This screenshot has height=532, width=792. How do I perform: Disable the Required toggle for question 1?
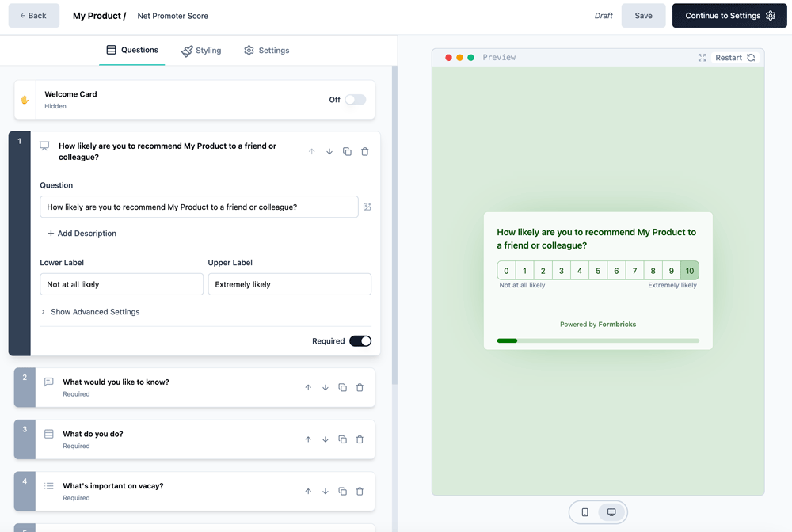(x=360, y=341)
